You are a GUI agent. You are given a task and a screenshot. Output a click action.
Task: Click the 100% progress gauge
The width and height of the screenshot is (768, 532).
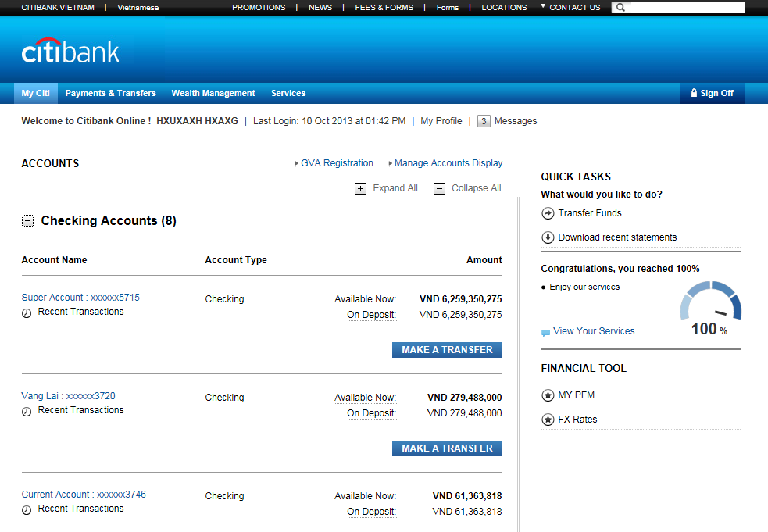[x=711, y=308]
